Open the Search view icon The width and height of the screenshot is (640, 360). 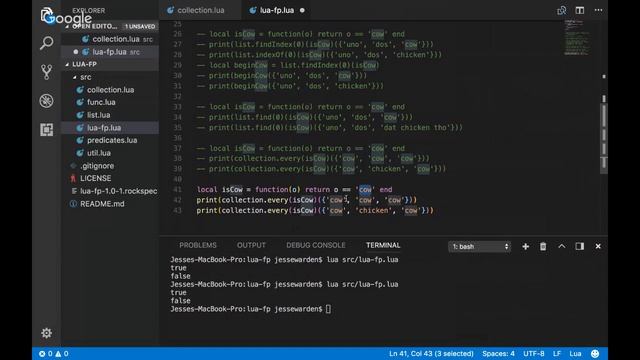point(47,42)
